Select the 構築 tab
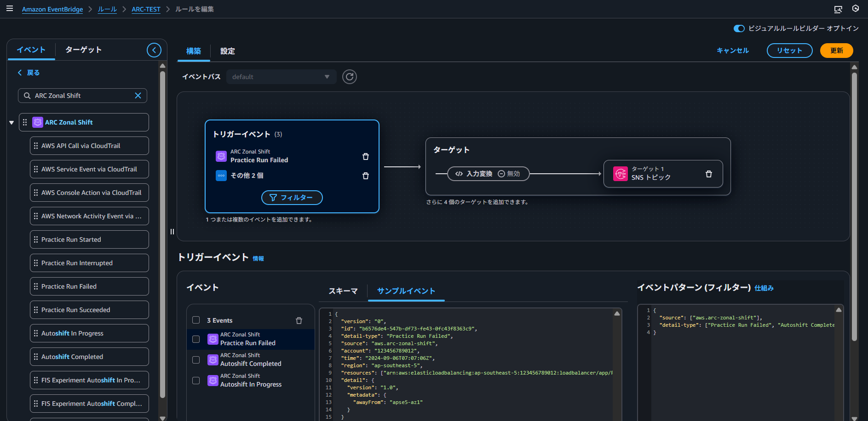Screen dimensions: 868x421 click(194, 51)
